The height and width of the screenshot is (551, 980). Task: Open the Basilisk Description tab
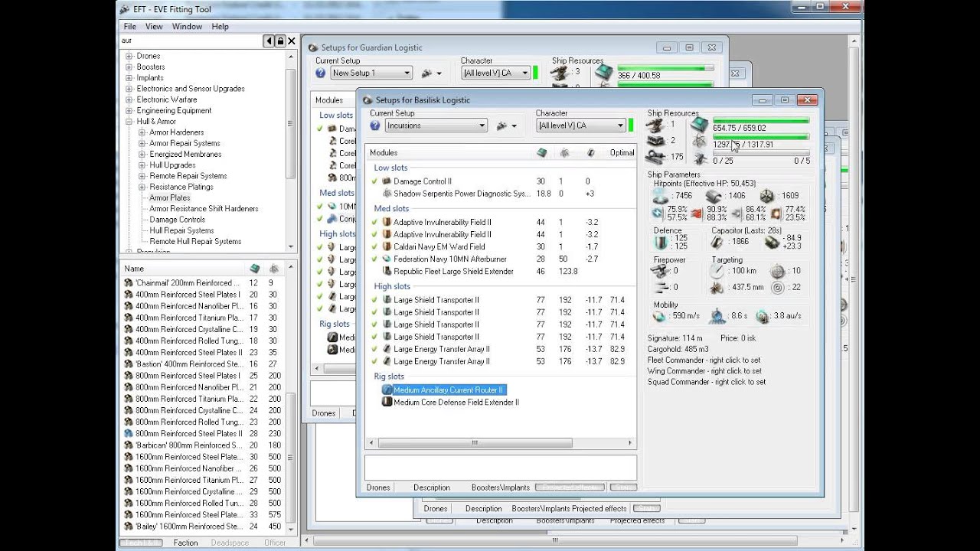tap(432, 487)
